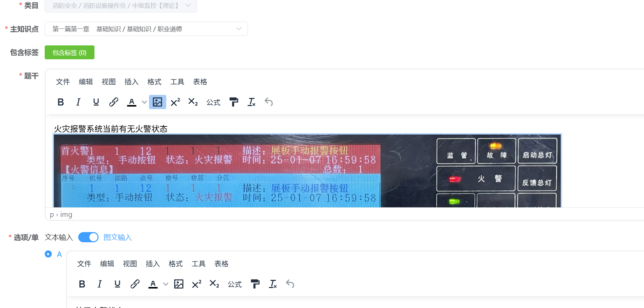This screenshot has height=308, width=644.
Task: Click the green 包含标签 (0) button
Action: 69,53
